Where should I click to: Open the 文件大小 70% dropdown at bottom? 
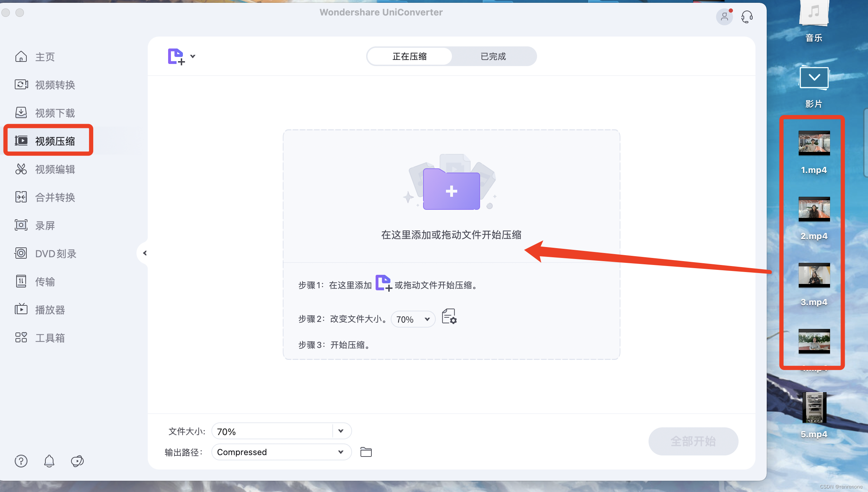point(340,431)
